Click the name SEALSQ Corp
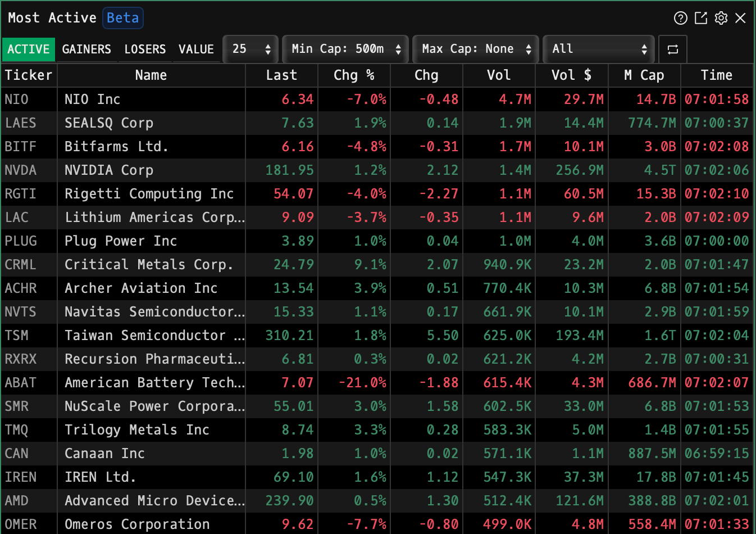 109,123
